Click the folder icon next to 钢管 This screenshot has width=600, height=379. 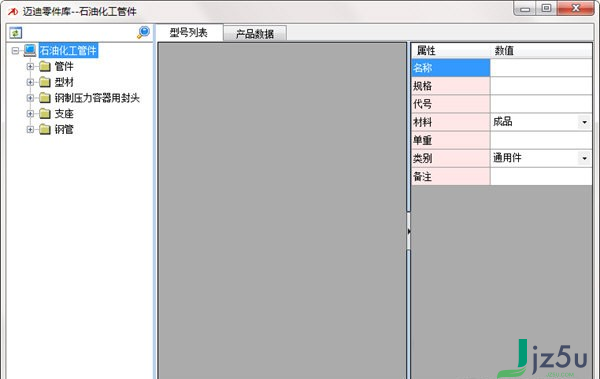tap(45, 129)
